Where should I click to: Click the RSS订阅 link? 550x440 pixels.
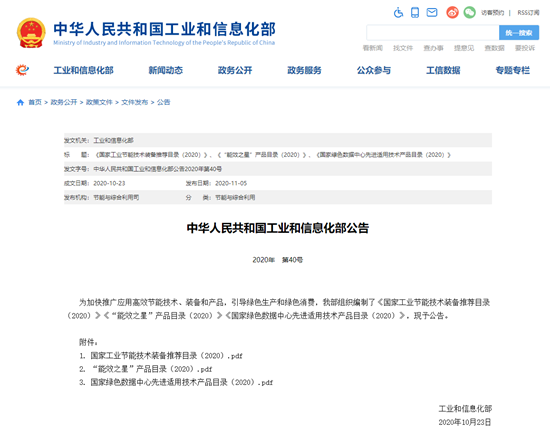coord(528,13)
